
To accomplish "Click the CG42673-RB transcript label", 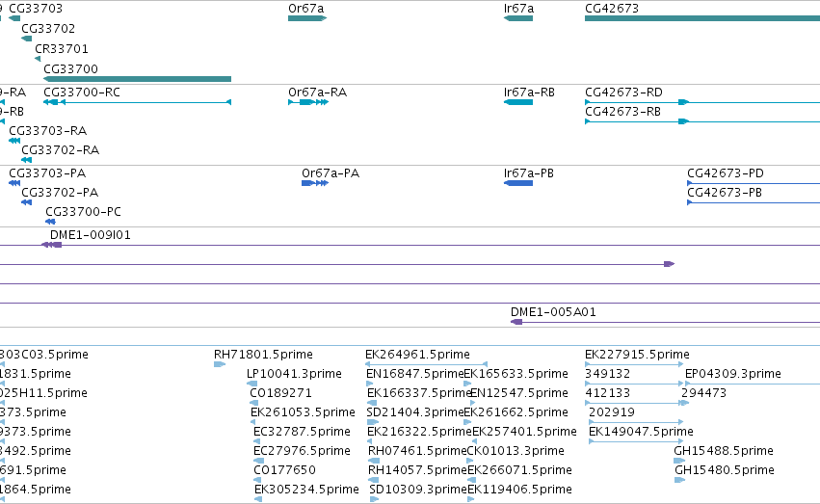I will click(622, 112).
